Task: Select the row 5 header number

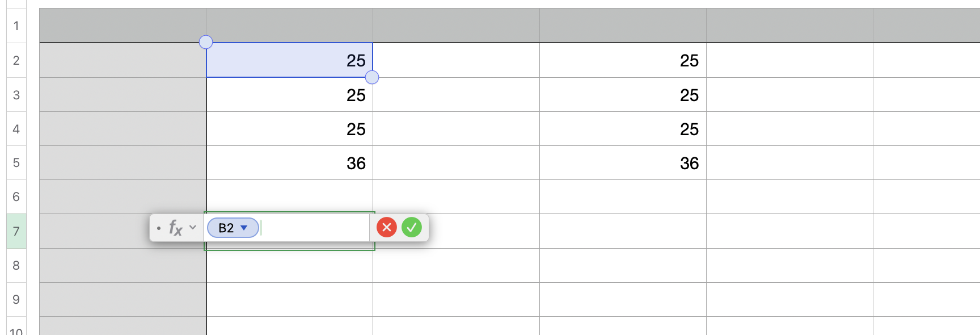Action: click(x=16, y=163)
